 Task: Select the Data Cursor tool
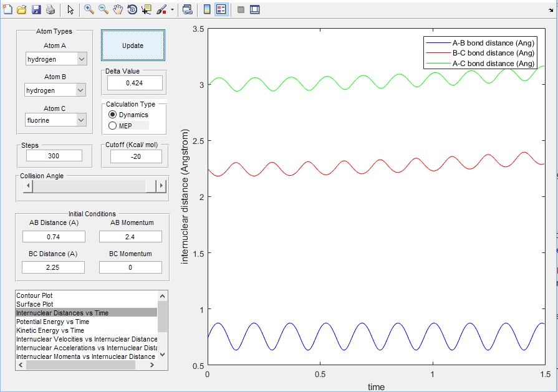pos(147,9)
